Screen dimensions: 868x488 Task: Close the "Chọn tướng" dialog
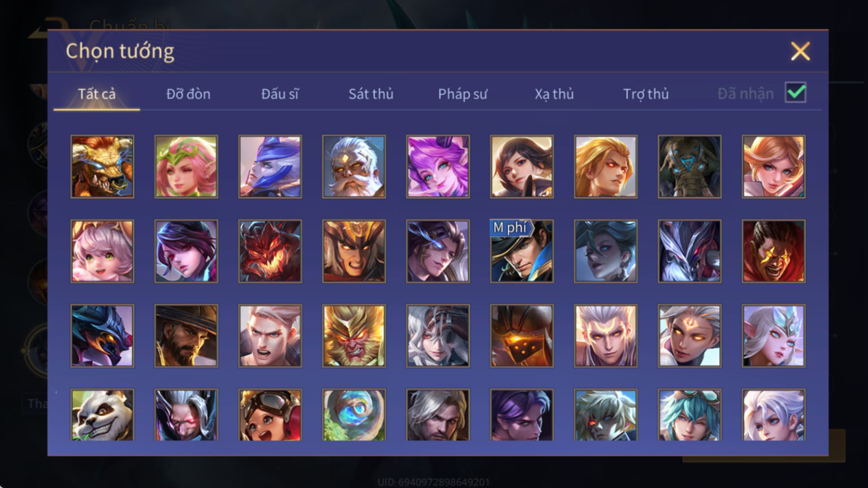coord(800,51)
